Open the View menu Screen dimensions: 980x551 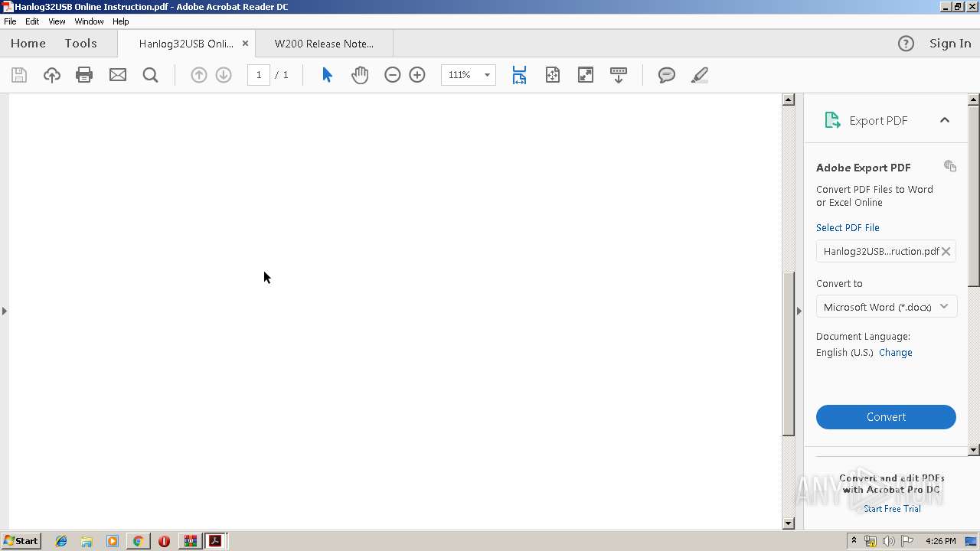tap(57, 21)
